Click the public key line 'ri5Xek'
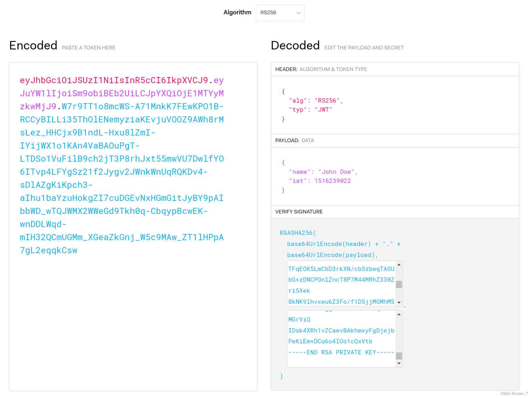 click(299, 291)
